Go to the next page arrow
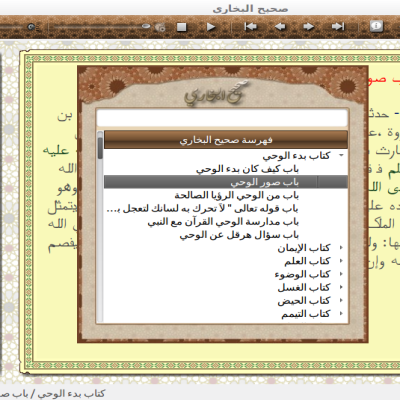400x400 pixels. point(309,26)
